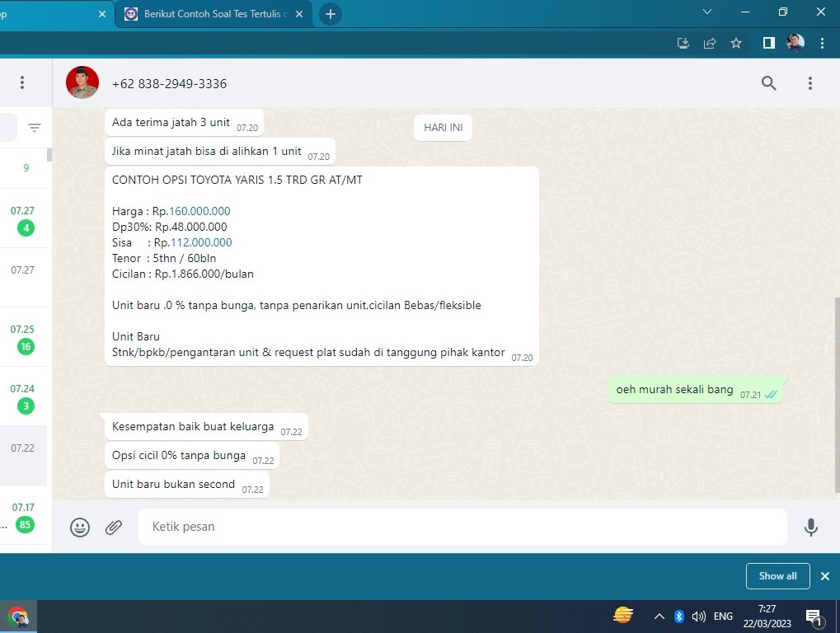
Task: Open the chat with 3 unread at 07.24
Action: point(24,396)
